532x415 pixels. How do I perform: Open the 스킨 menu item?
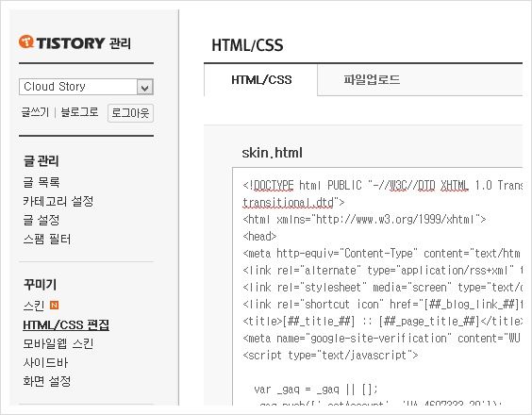[x=34, y=306]
